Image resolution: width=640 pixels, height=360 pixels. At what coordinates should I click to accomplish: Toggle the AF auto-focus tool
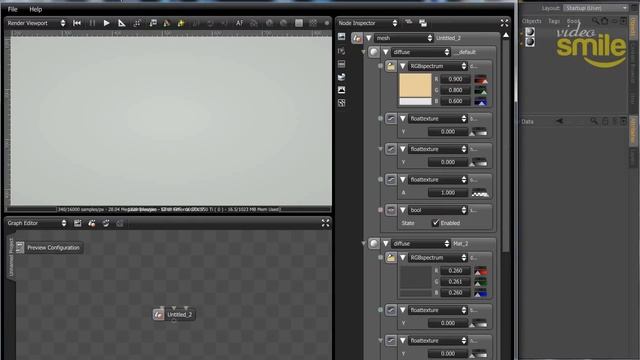[x=240, y=23]
